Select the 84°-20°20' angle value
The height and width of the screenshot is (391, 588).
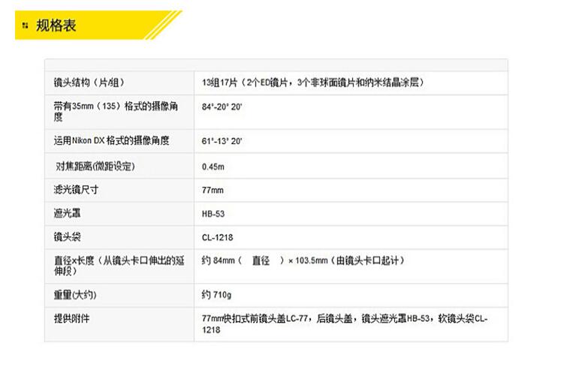(222, 107)
